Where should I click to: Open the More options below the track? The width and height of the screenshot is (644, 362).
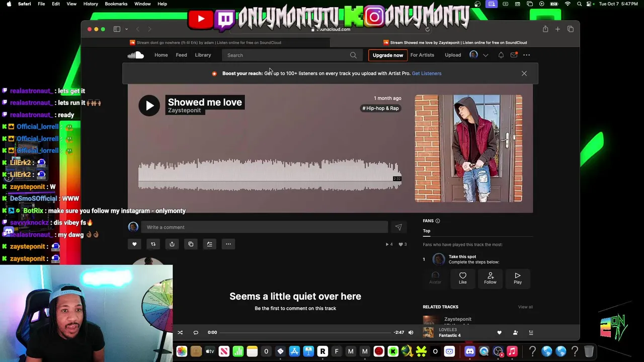click(228, 244)
